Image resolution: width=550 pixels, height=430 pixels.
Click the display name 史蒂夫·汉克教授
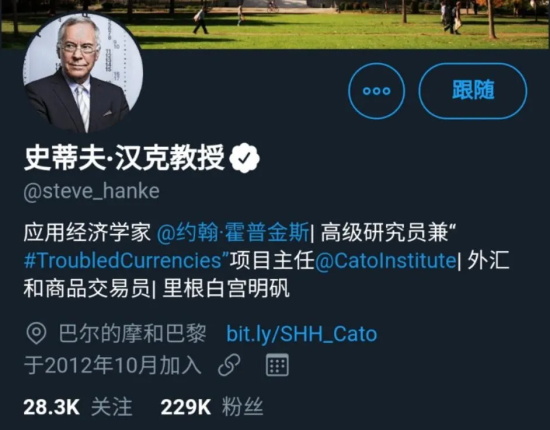pyautogui.click(x=124, y=158)
